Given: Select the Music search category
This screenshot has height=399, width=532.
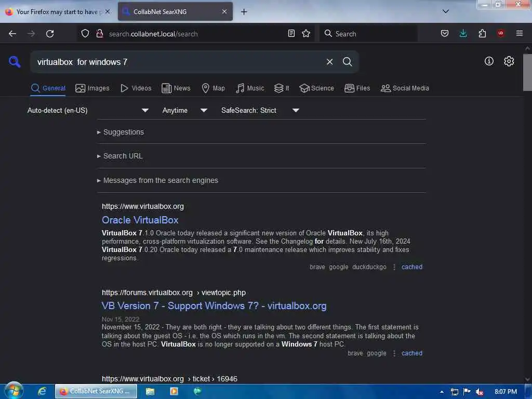Looking at the screenshot, I should click(x=250, y=88).
